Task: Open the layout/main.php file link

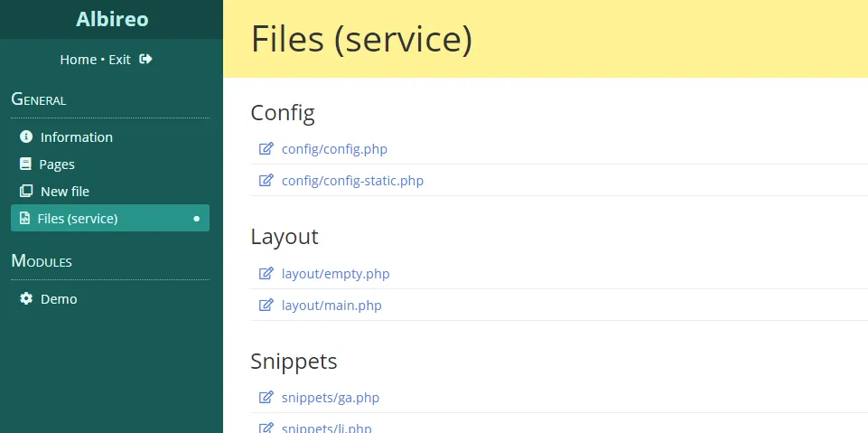Action: [331, 306]
